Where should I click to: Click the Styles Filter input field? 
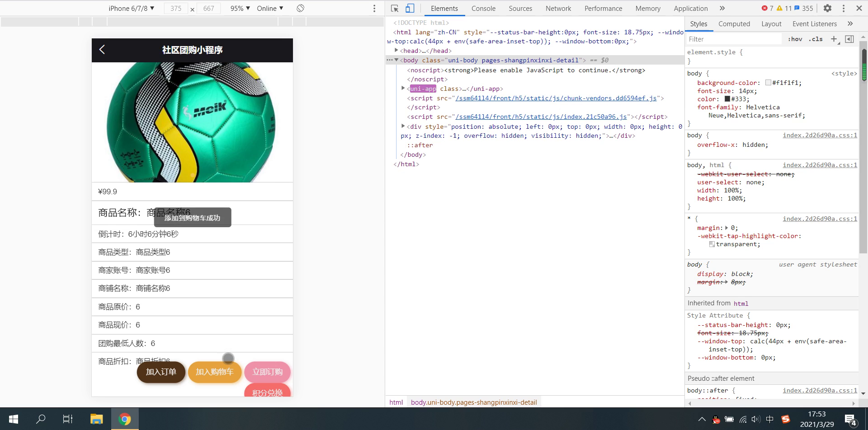[x=734, y=39]
